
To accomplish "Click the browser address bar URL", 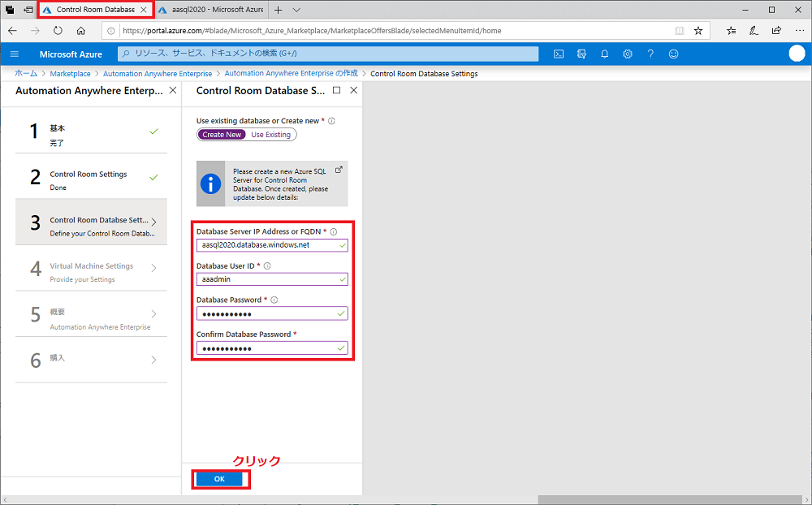I will click(312, 31).
